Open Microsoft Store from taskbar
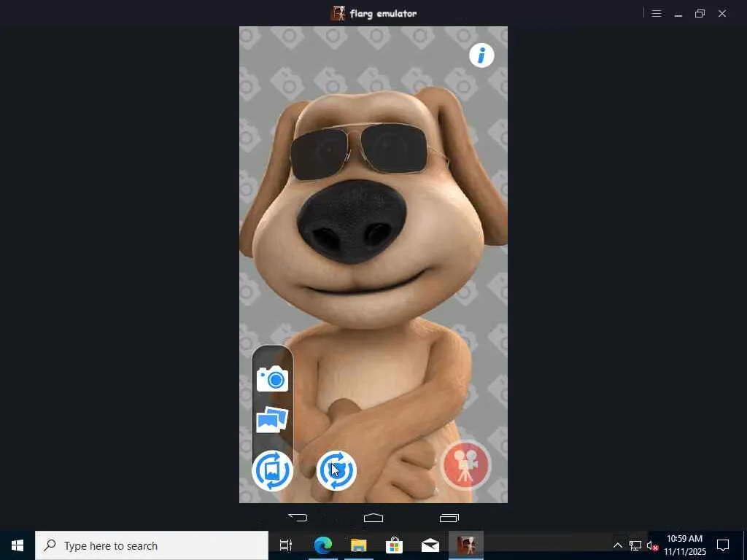This screenshot has height=560, width=747. pos(395,545)
